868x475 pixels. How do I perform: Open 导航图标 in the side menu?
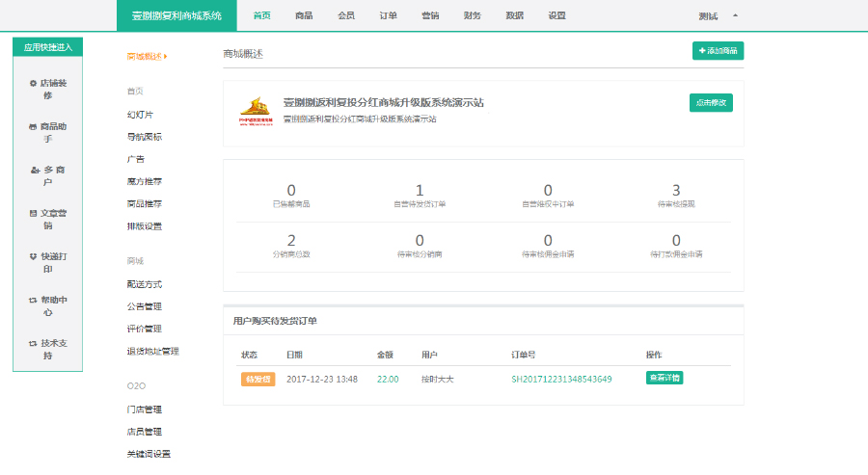pos(145,137)
